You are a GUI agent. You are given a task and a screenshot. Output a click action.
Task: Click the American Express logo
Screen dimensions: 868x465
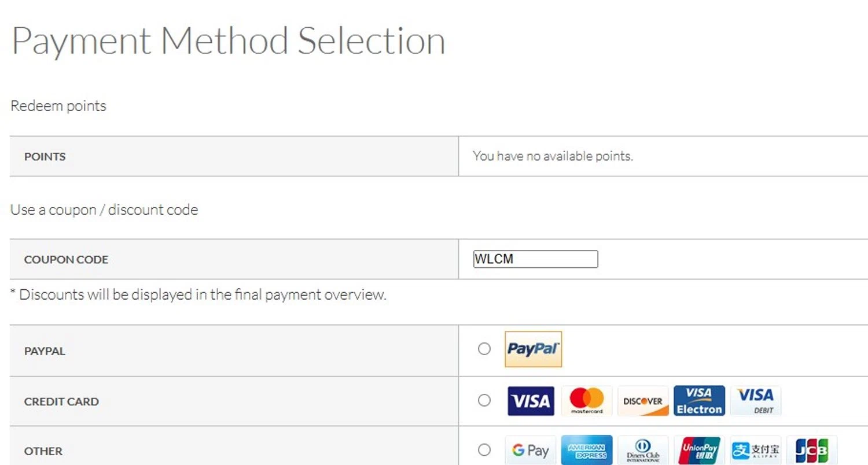(587, 451)
